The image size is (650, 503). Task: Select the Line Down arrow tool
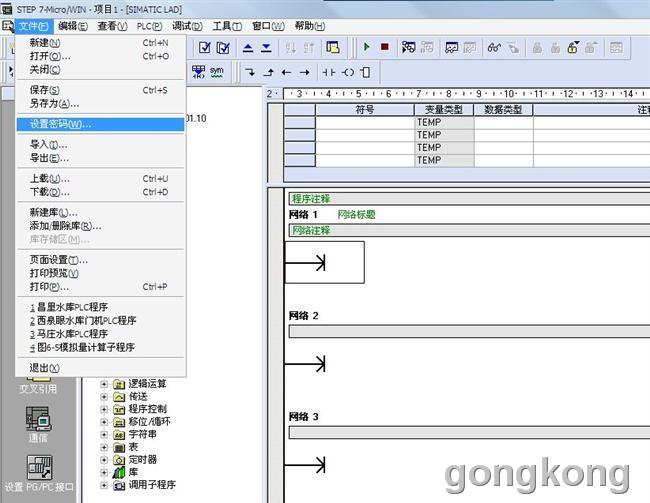coord(250,72)
